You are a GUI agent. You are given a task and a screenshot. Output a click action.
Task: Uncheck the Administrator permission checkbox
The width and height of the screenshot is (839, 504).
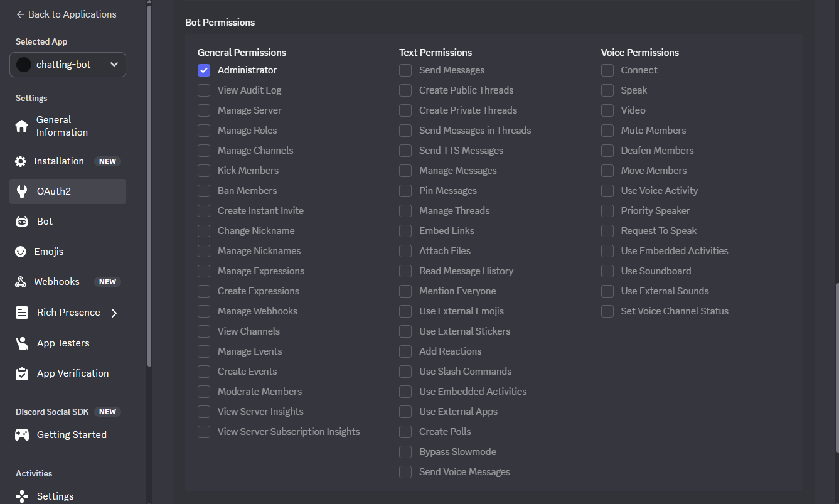click(204, 70)
